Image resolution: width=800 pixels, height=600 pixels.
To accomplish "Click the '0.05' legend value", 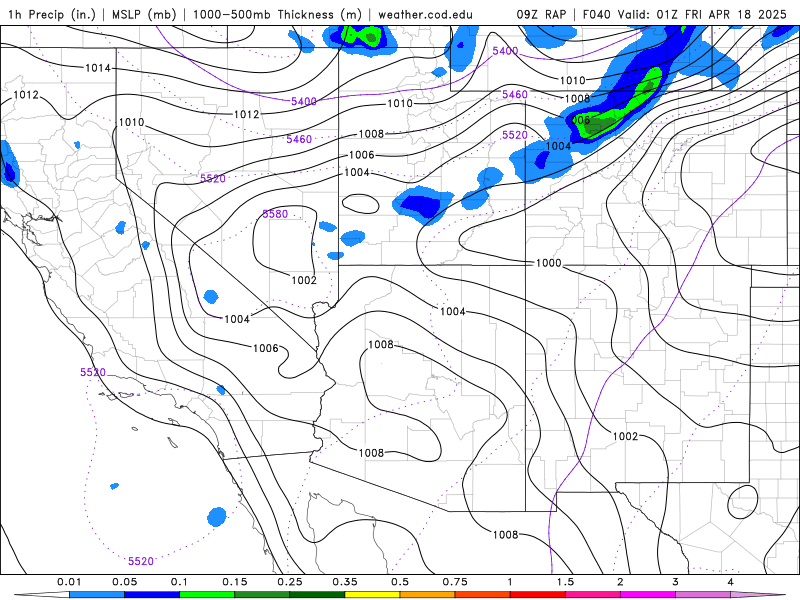I will [x=124, y=582].
